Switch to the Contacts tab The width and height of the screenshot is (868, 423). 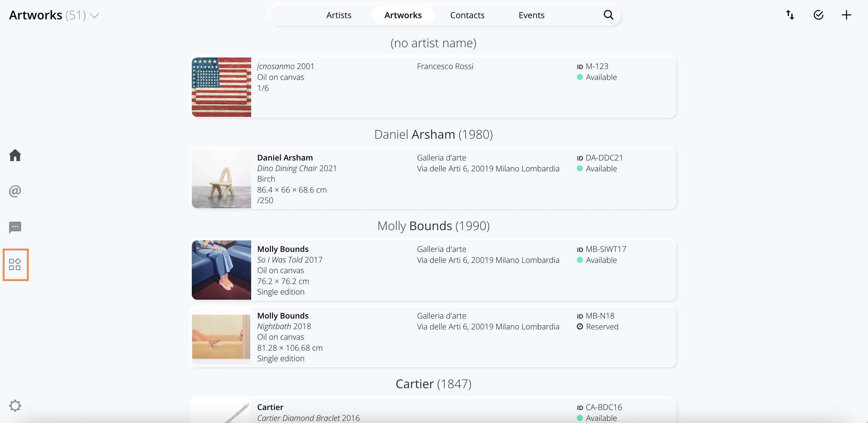[467, 15]
